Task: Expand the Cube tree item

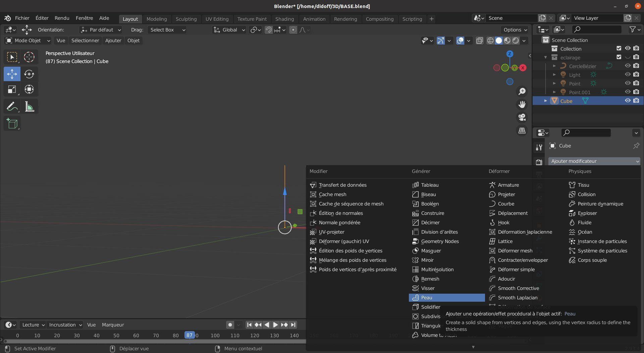Action: [545, 101]
